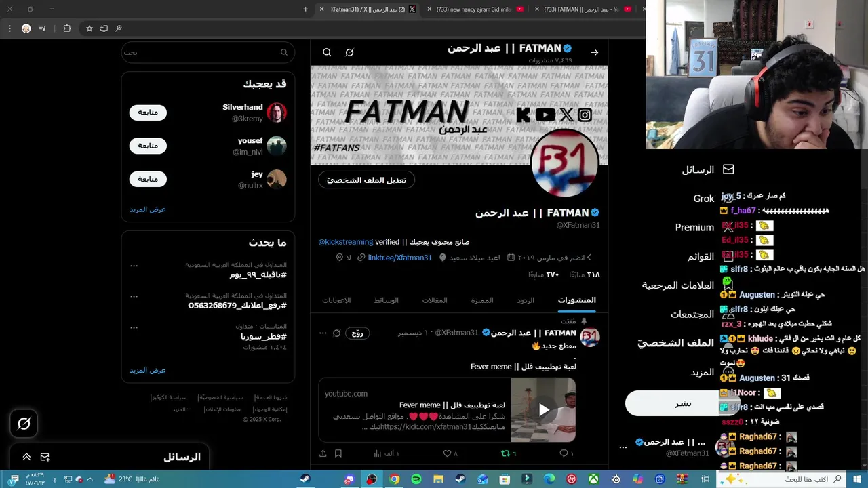Viewport: 868px width, 488px height.
Task: Open Spotify from the taskbar
Action: [x=416, y=479]
